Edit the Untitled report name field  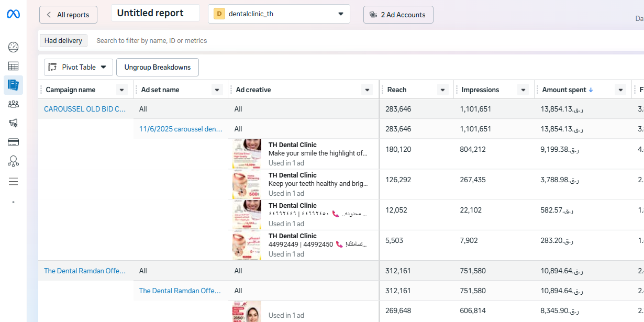[x=155, y=13]
